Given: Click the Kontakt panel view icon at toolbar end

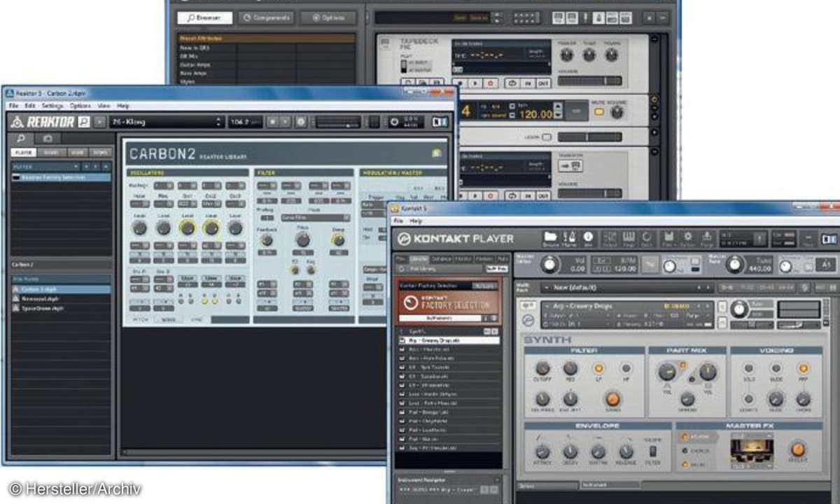Looking at the screenshot, I should tap(829, 239).
